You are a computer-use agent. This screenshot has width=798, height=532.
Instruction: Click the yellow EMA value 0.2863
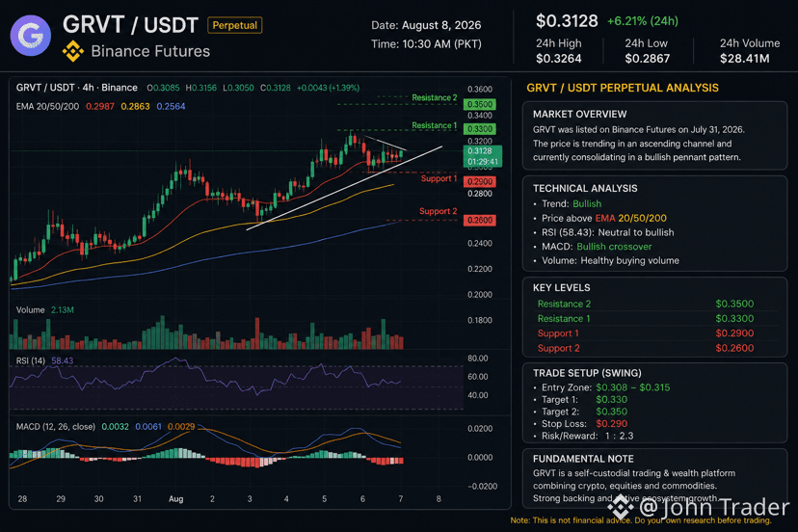pos(135,106)
